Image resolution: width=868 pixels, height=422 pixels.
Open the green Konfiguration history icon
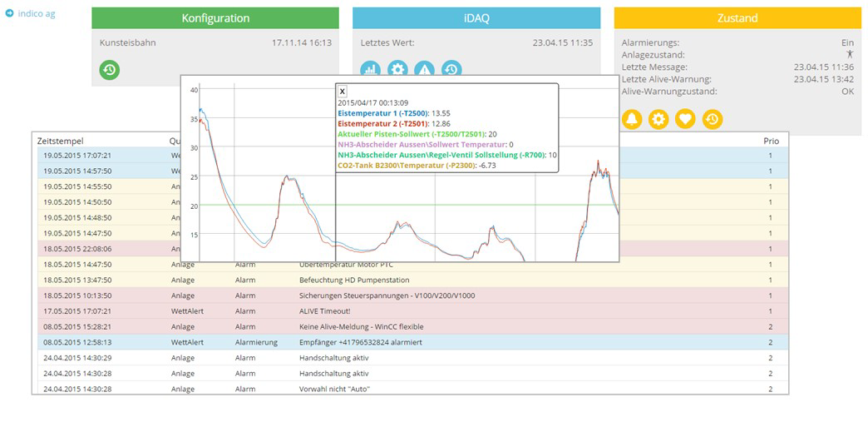click(110, 70)
